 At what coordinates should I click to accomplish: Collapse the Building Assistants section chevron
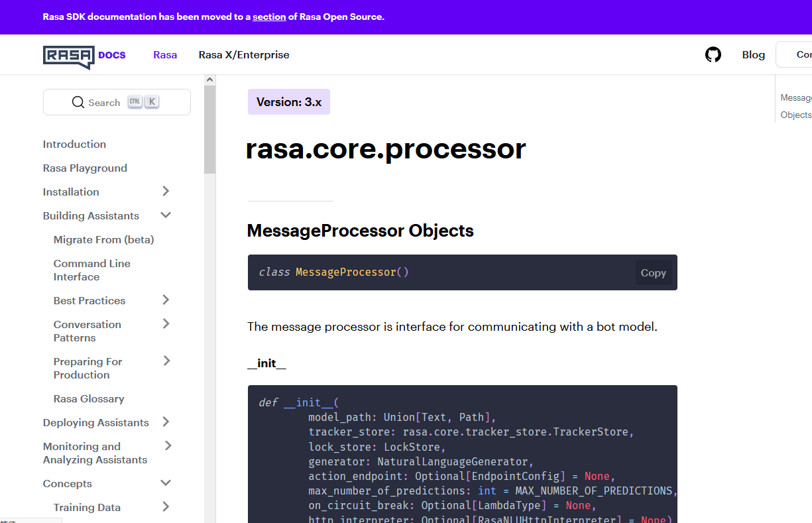click(166, 215)
